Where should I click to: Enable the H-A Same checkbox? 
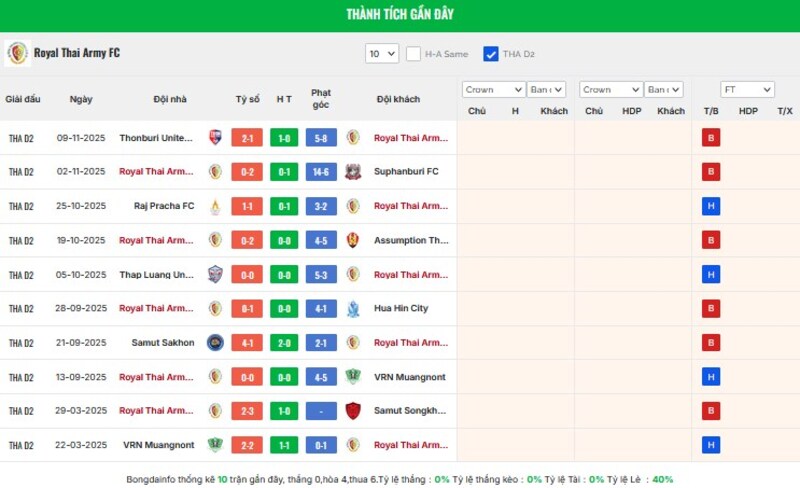coord(413,54)
